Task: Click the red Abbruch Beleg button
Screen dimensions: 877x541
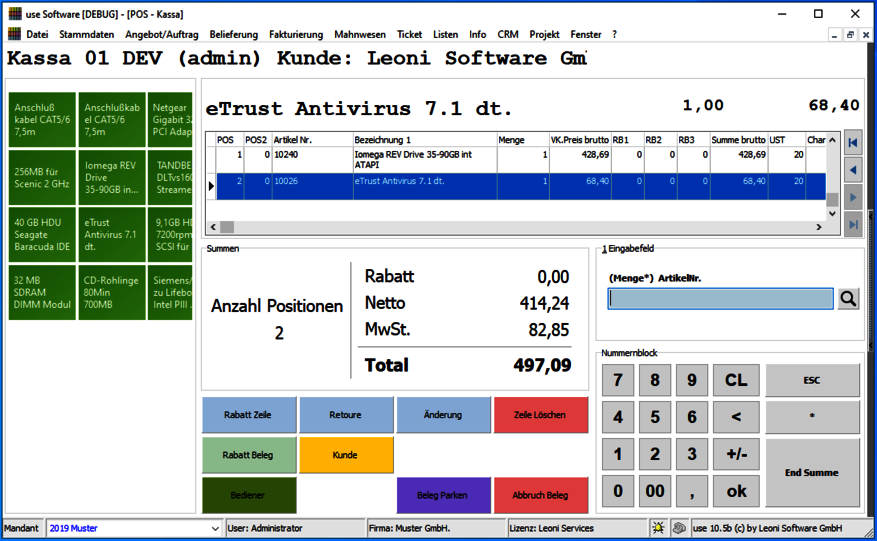Action: [540, 495]
